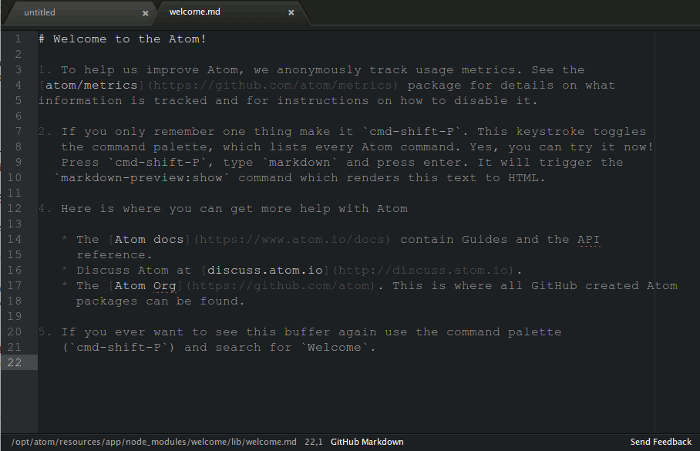Click the `markdown-preview:show` code text
The width and height of the screenshot is (700, 451).
[x=142, y=178]
